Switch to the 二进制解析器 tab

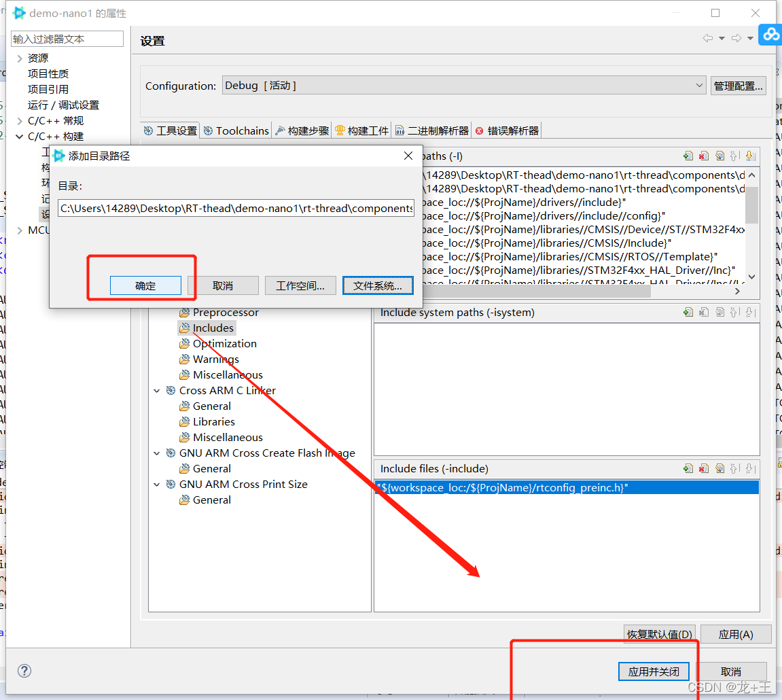(x=432, y=130)
